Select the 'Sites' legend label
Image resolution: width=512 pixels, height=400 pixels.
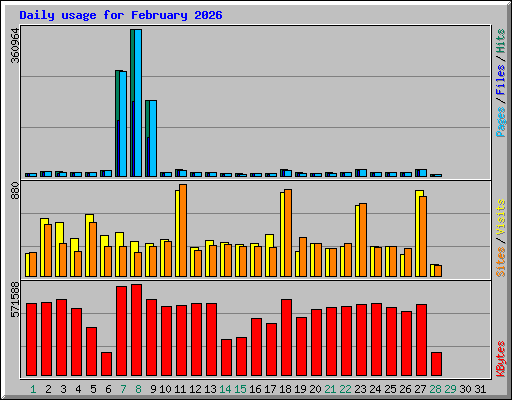click(500, 262)
